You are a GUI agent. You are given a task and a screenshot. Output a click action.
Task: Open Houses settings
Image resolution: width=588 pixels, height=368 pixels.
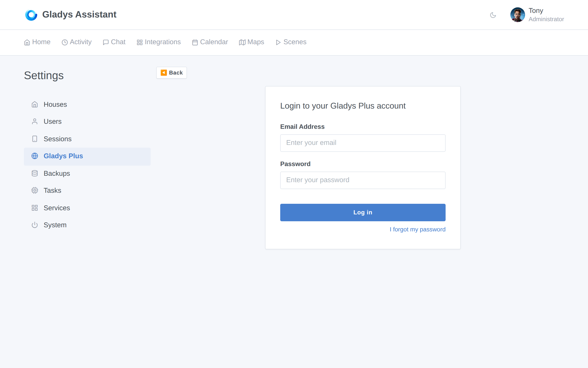(x=87, y=104)
